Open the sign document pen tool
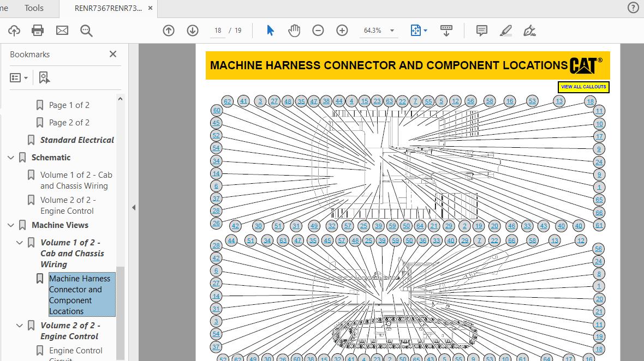The image size is (644, 361). pyautogui.click(x=529, y=31)
